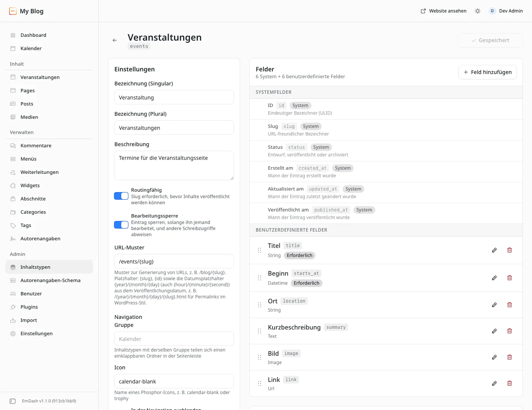Collapse the sidebar using the panel icon
This screenshot has width=532, height=410.
(x=13, y=401)
